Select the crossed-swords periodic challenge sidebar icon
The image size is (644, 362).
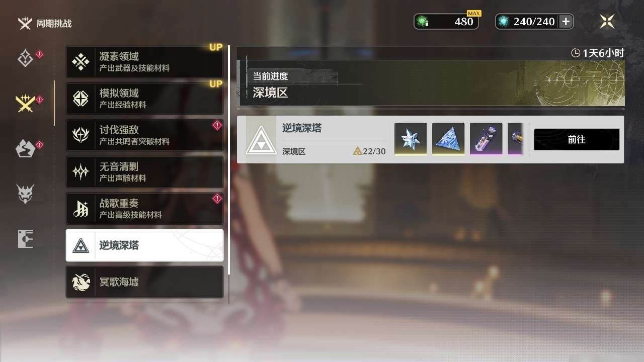pos(26,103)
